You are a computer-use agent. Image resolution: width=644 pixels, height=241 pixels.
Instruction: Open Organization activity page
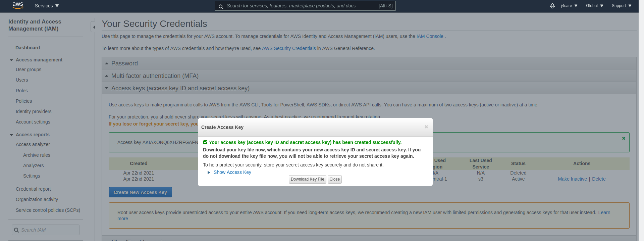coord(37,199)
